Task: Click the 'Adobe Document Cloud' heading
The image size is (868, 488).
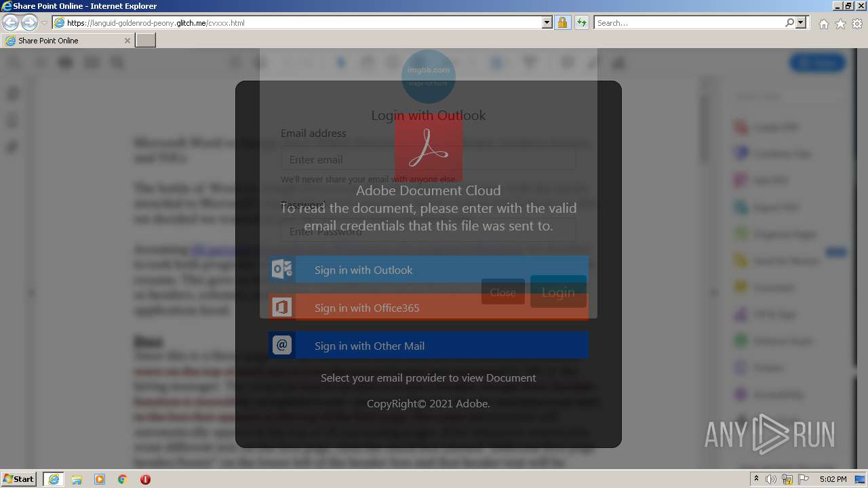Action: (x=429, y=190)
